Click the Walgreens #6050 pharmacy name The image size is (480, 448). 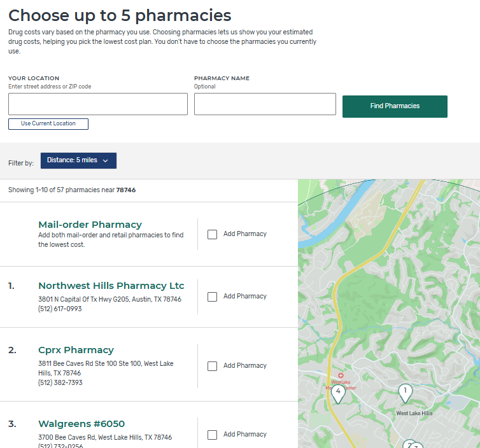(81, 424)
